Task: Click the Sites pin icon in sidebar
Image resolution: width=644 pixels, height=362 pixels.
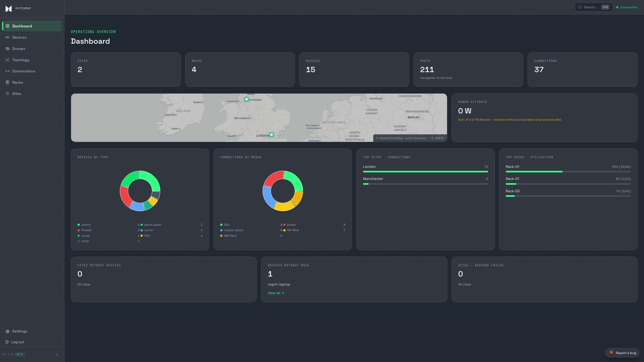Action: click(8, 94)
